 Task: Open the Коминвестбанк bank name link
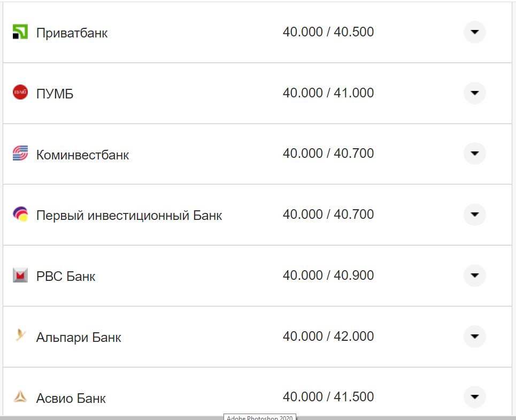pyautogui.click(x=82, y=155)
